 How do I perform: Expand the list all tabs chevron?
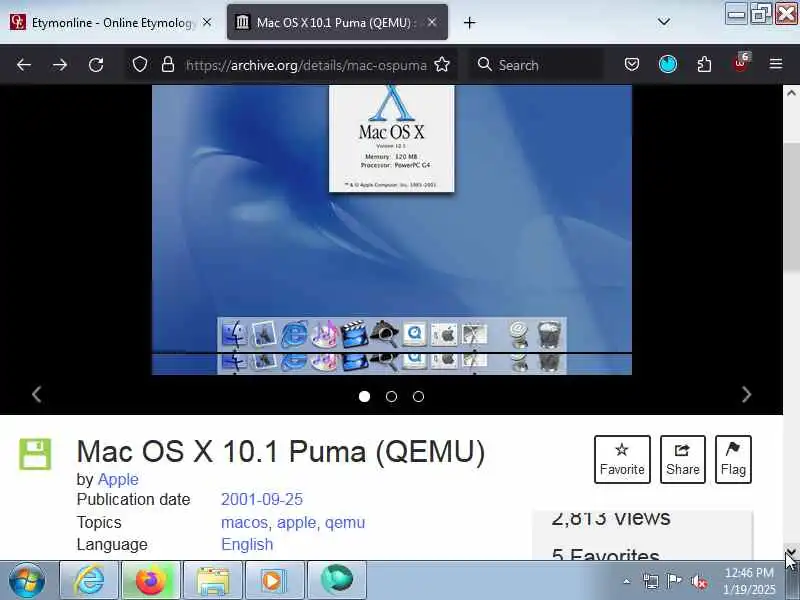664,22
